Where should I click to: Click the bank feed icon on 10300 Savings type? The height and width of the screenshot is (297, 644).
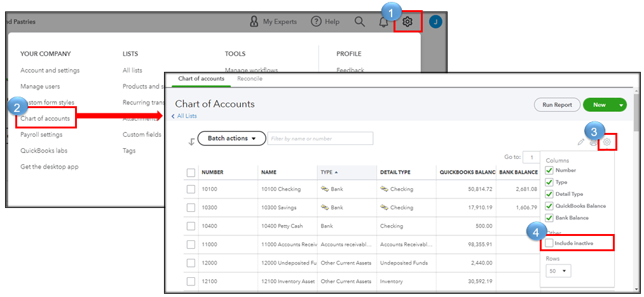(x=325, y=207)
